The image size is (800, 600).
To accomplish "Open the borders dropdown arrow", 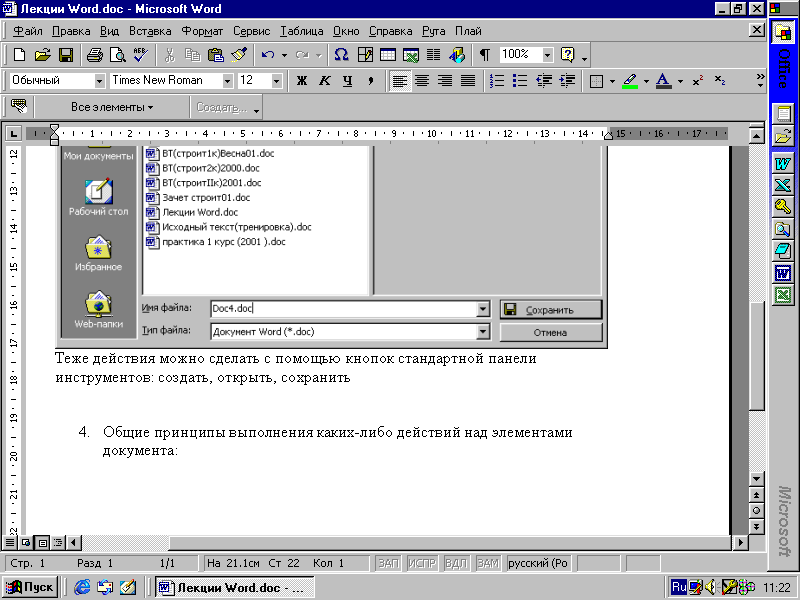I will pyautogui.click(x=612, y=81).
